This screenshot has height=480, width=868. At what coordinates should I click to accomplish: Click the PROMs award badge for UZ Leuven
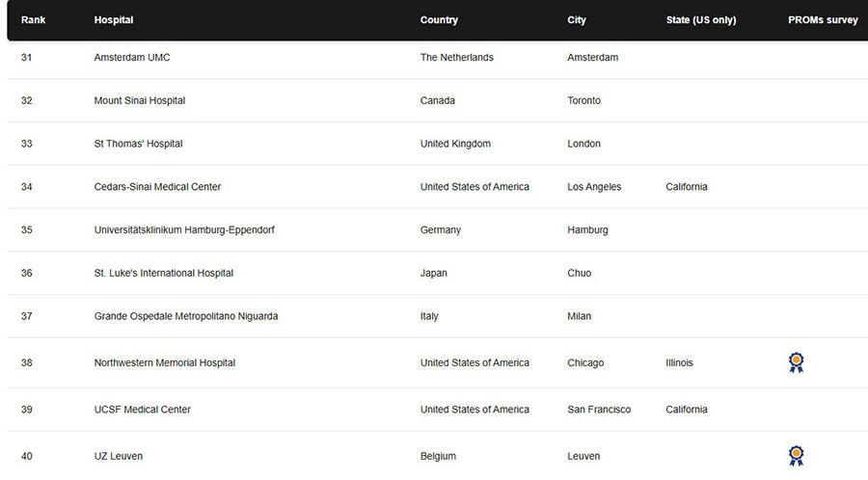tap(796, 455)
